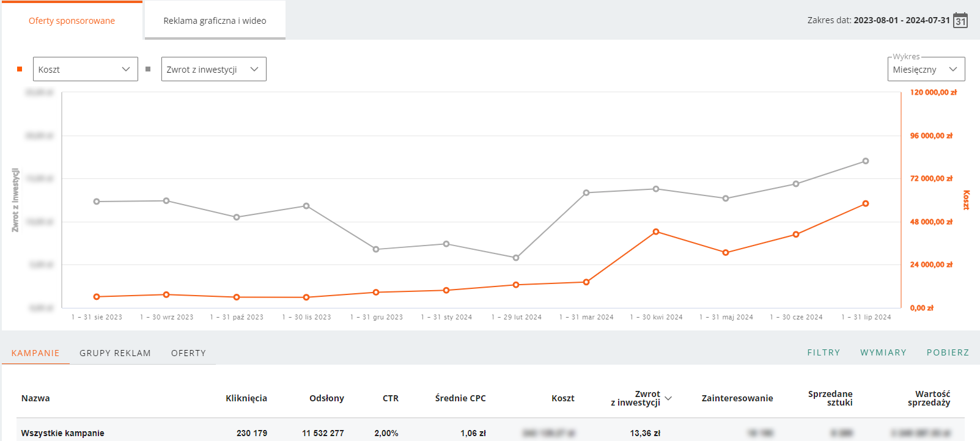
Task: Click the orange cost point for kwi 2024
Action: [656, 231]
